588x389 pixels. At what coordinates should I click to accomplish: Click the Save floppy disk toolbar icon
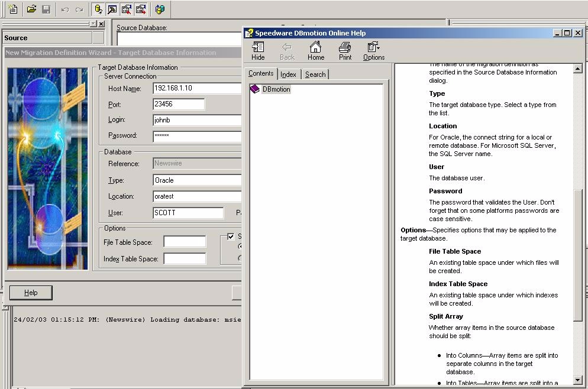point(46,9)
